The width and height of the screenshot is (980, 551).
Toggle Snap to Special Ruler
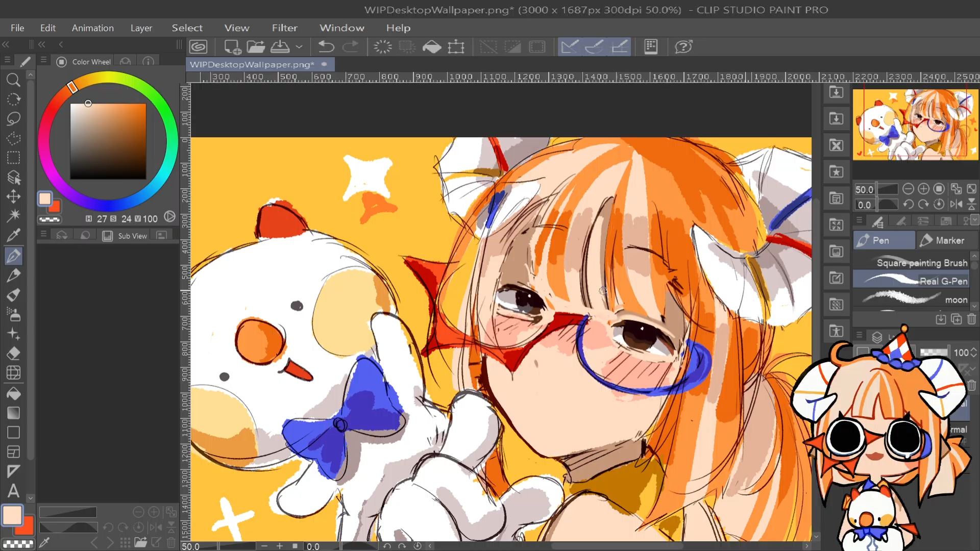tap(594, 47)
